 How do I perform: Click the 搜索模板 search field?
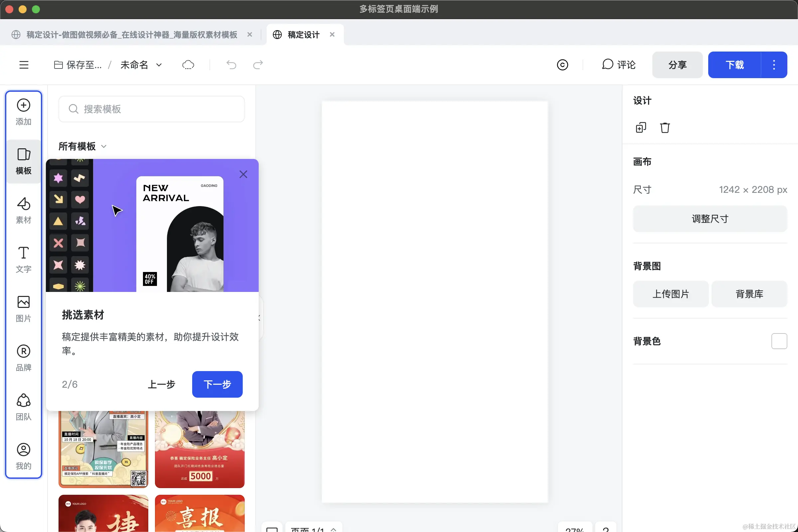click(x=152, y=109)
